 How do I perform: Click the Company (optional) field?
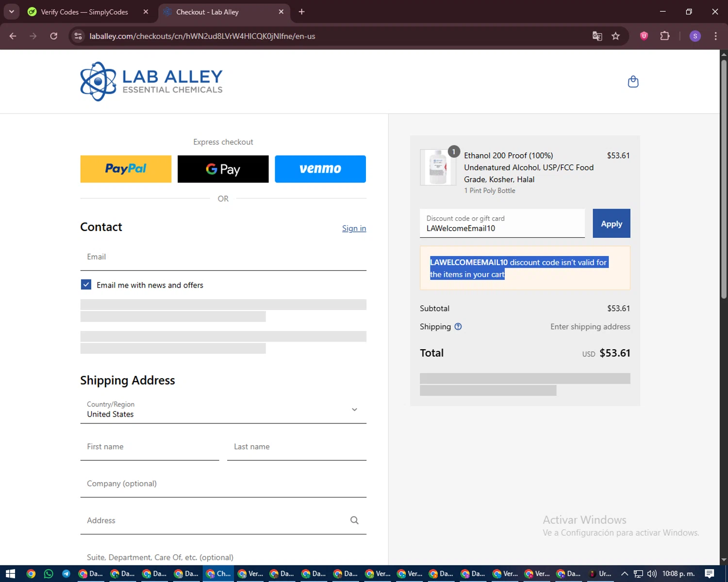[x=223, y=484]
